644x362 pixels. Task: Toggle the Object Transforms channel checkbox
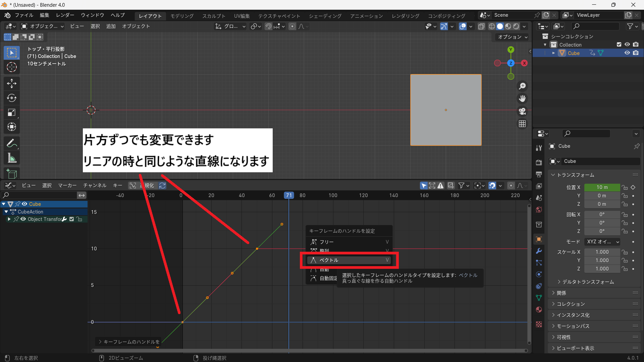(71, 219)
